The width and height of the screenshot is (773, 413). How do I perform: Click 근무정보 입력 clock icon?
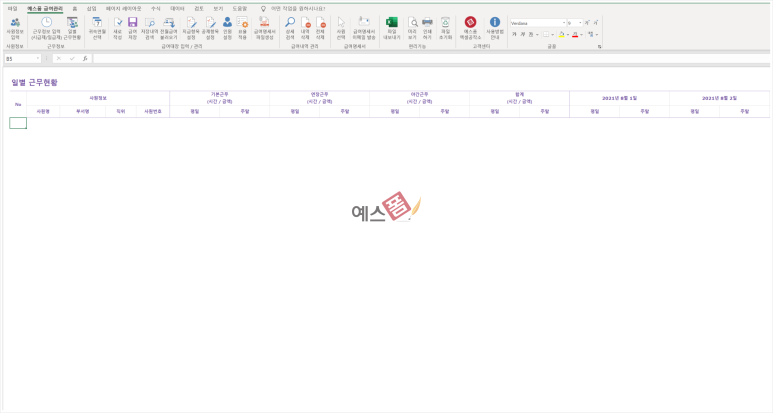(46, 23)
